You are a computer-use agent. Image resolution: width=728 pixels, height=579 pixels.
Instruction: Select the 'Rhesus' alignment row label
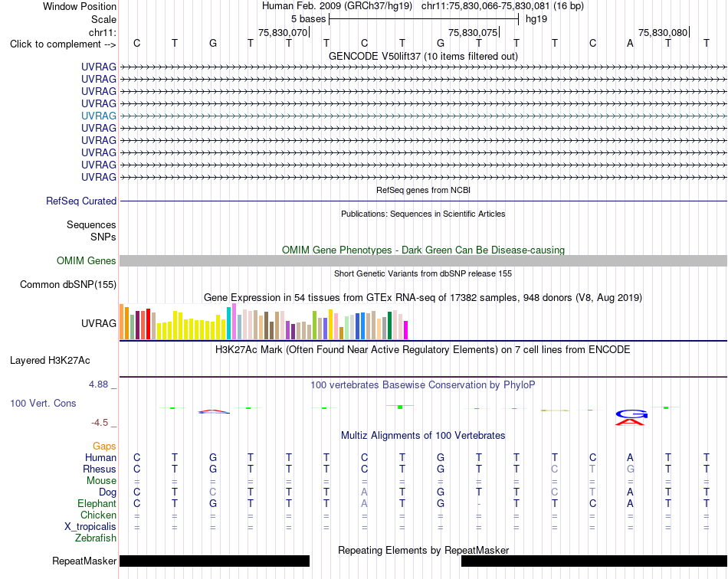[x=100, y=469]
